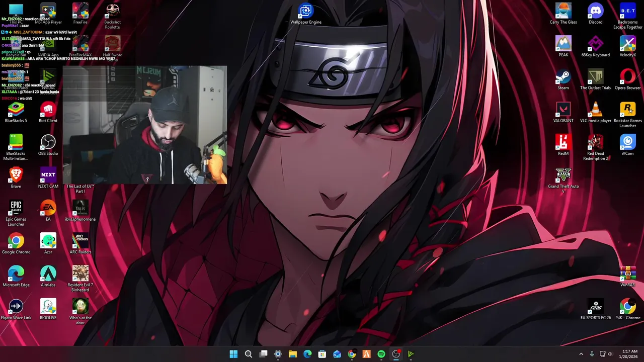Switch to OBS Studio in the taskbar
Viewport: 644px width, 362px height.
pos(396,354)
